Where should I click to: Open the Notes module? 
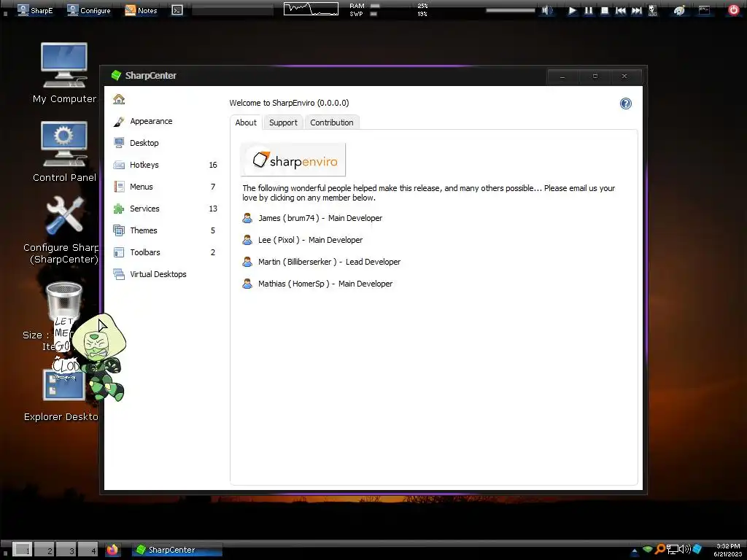141,10
